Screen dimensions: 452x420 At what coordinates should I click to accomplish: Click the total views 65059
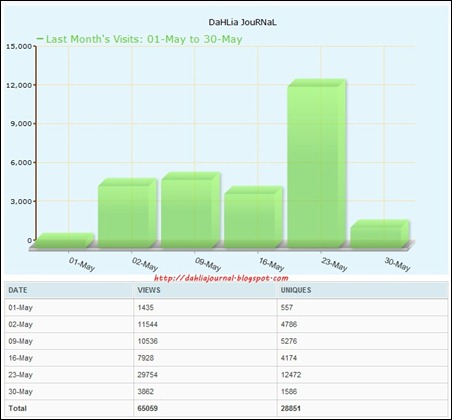pyautogui.click(x=148, y=408)
